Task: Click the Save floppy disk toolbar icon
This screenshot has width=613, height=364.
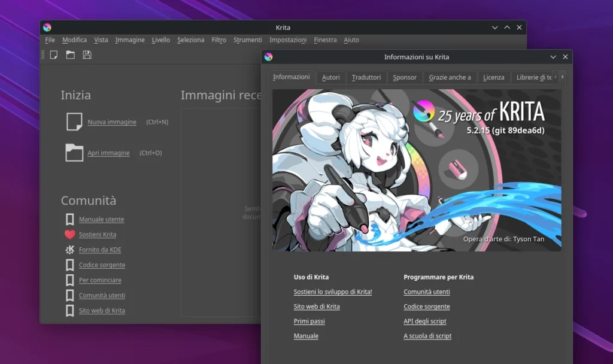Action: pyautogui.click(x=86, y=54)
